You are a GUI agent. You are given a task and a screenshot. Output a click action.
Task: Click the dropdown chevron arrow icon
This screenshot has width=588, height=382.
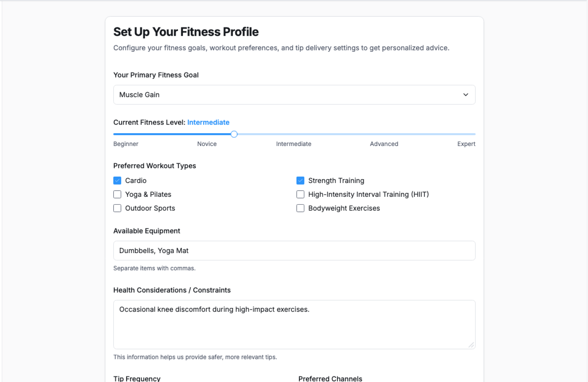pos(466,95)
